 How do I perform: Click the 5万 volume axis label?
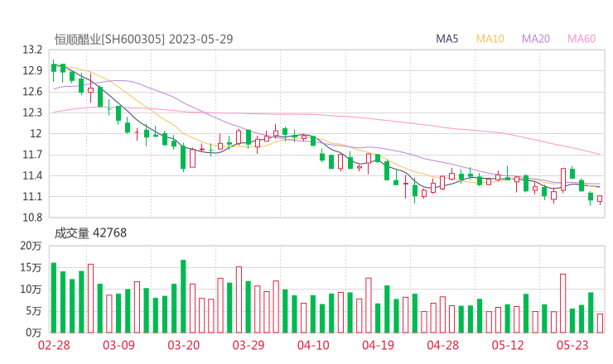34,311
